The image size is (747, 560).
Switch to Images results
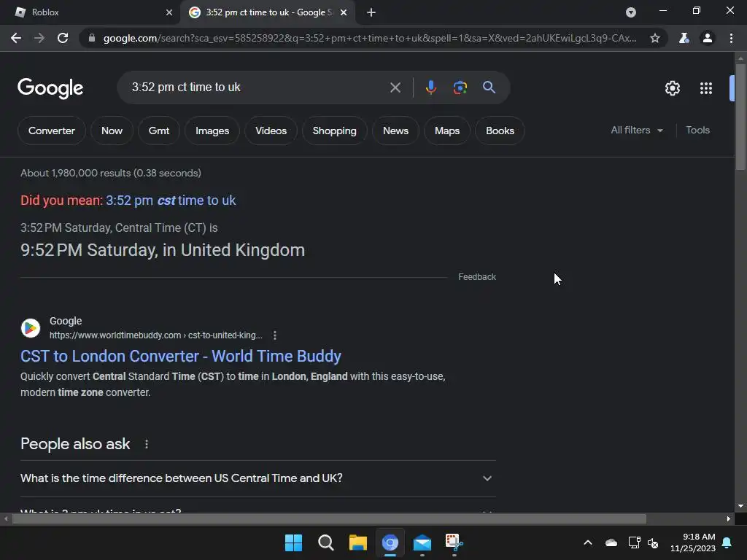tap(212, 131)
